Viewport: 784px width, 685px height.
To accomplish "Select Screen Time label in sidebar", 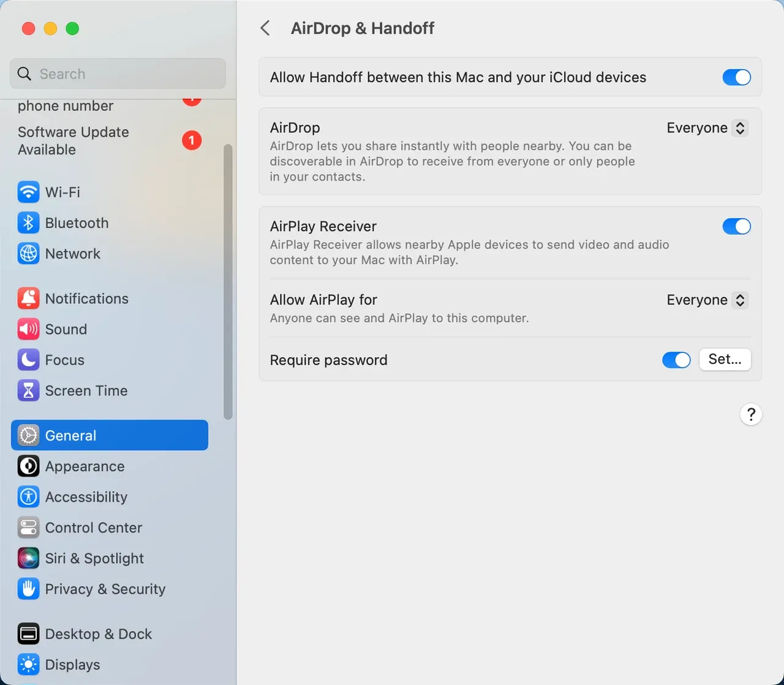I will coord(86,390).
